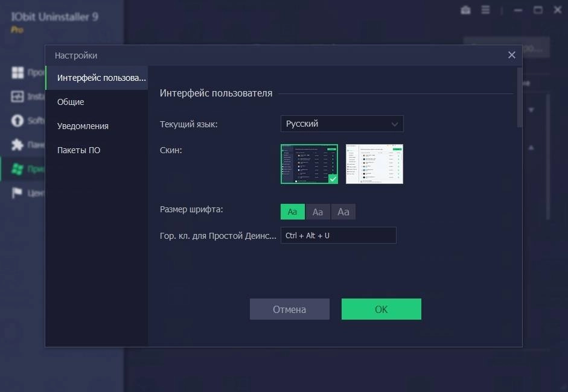Select the medium Aa font size
Image resolution: width=568 pixels, height=392 pixels.
click(318, 212)
